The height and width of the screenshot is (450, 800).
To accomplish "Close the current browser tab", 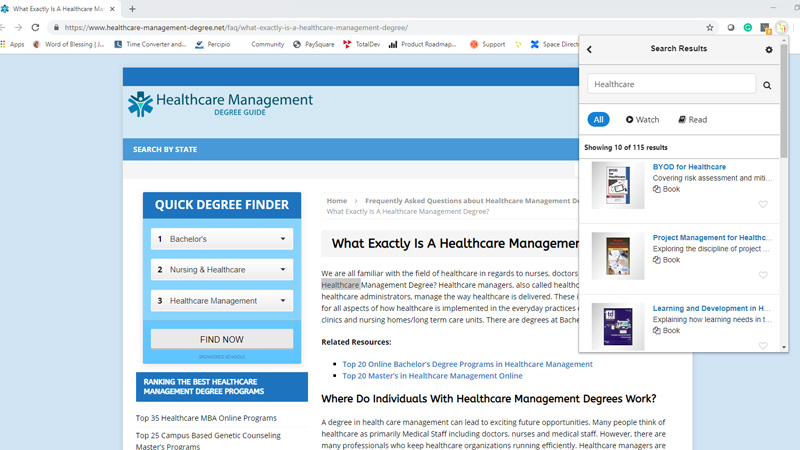I will coord(112,9).
